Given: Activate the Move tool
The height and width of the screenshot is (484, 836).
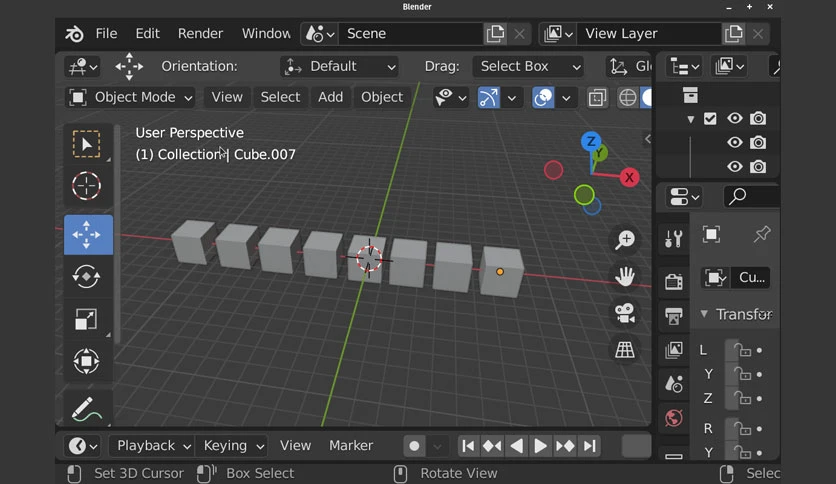Looking at the screenshot, I should point(88,235).
